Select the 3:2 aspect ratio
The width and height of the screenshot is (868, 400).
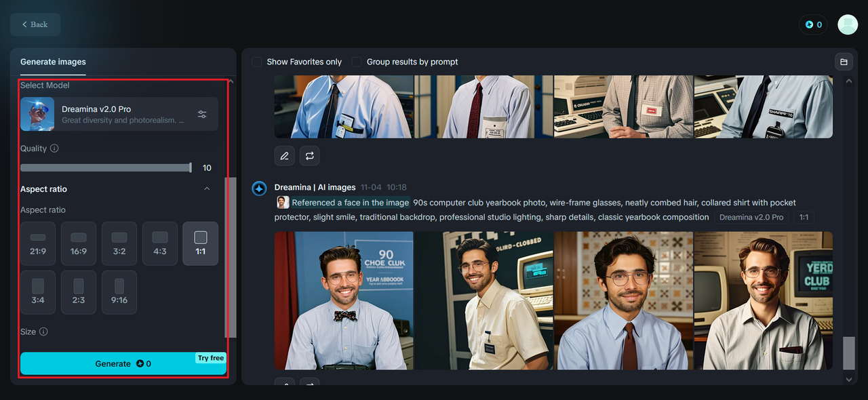point(119,243)
